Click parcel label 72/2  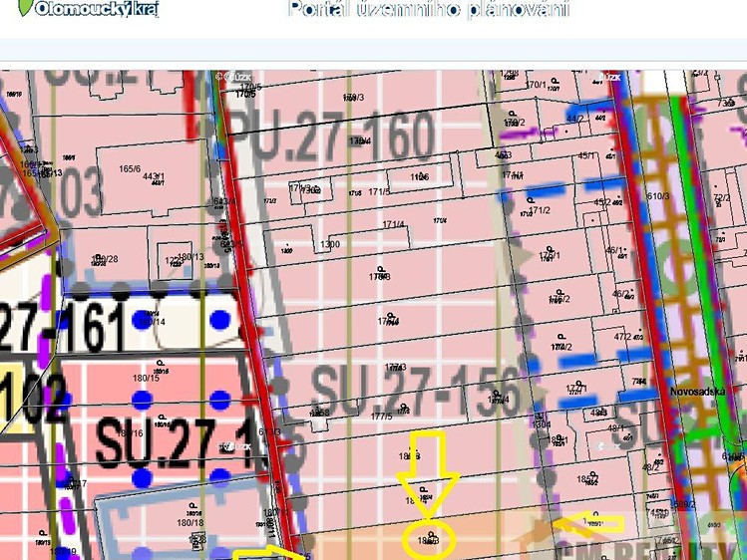coord(722,197)
